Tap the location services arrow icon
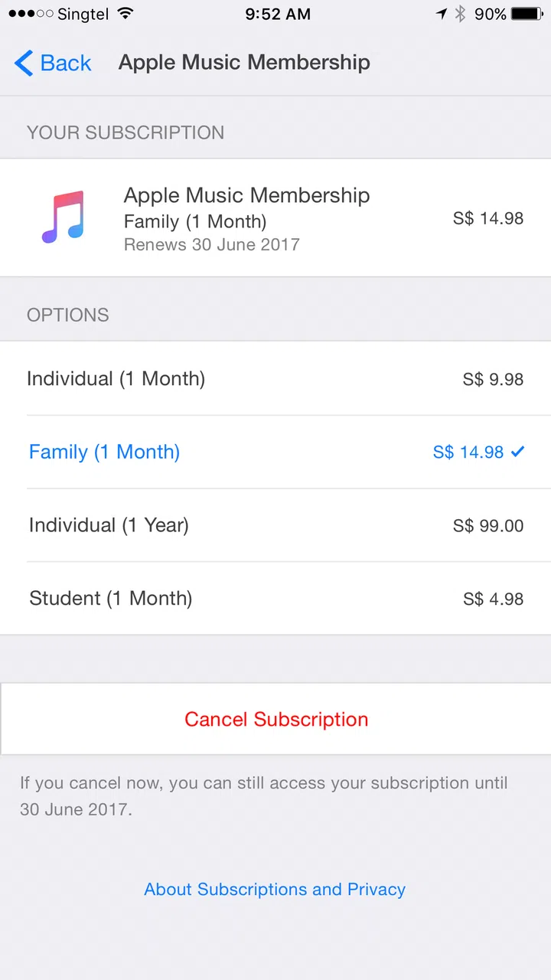Screen dimensions: 551x980 point(441,14)
